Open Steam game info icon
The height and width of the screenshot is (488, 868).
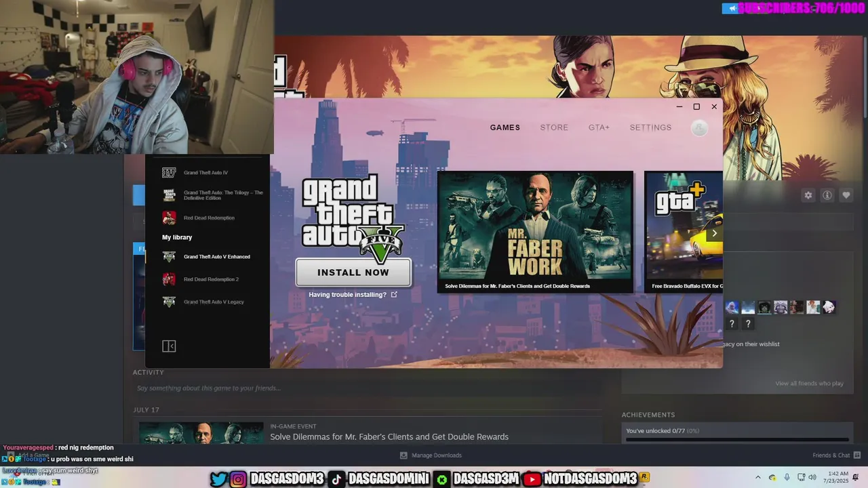pos(827,195)
